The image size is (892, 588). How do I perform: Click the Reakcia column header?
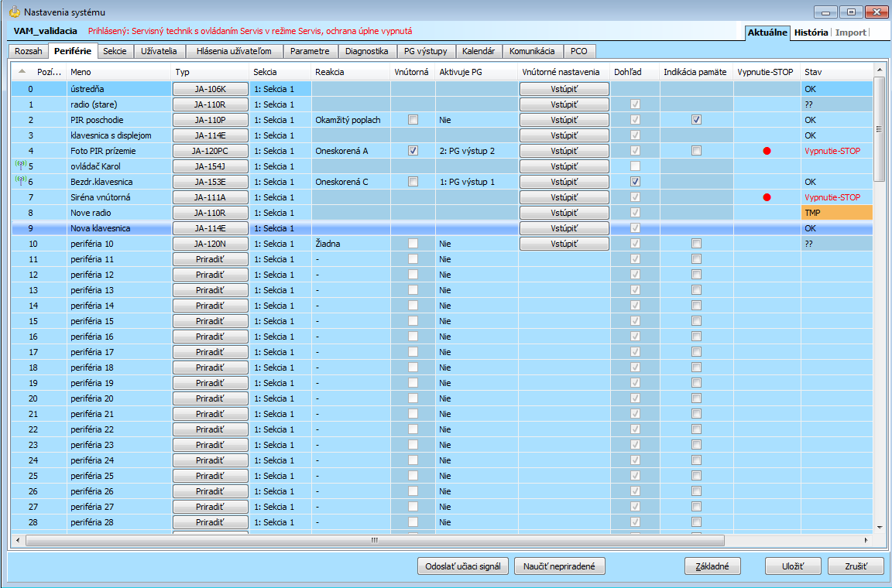click(x=351, y=72)
